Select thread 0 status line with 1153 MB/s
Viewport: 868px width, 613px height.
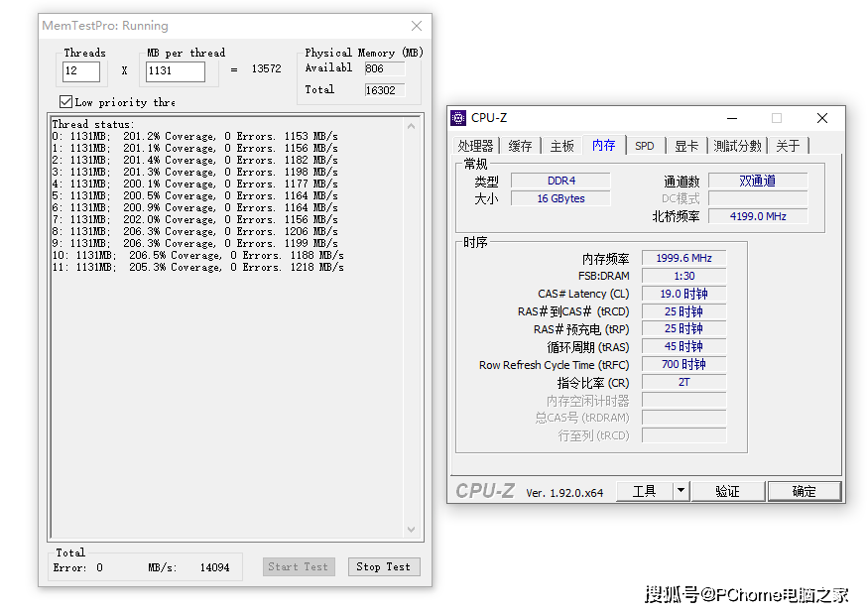click(194, 136)
